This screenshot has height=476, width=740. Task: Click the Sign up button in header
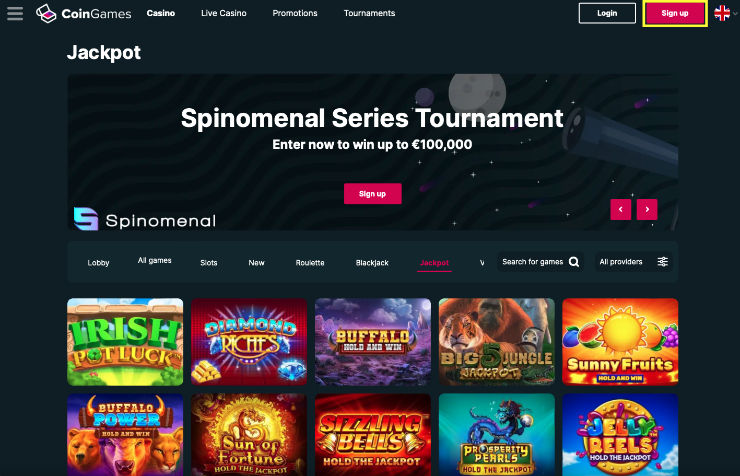[x=675, y=13]
